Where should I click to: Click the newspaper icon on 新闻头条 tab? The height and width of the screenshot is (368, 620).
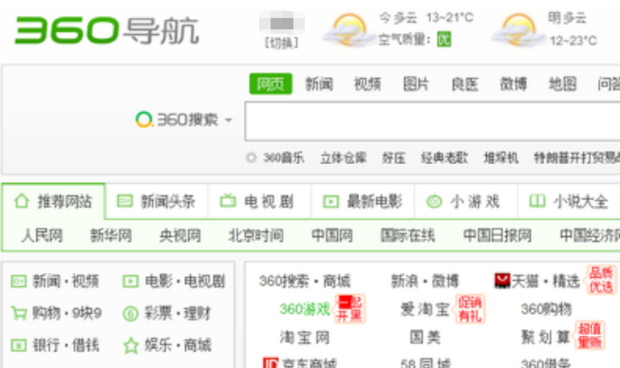click(125, 201)
